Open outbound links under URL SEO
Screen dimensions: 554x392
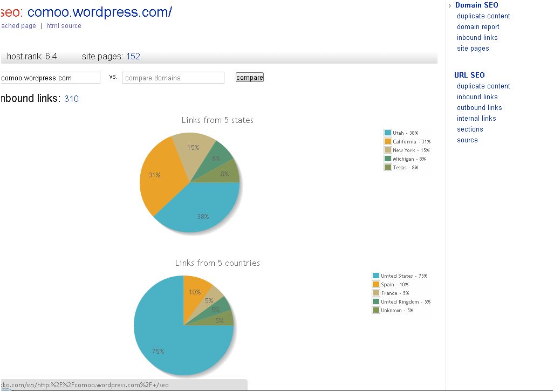tap(479, 108)
